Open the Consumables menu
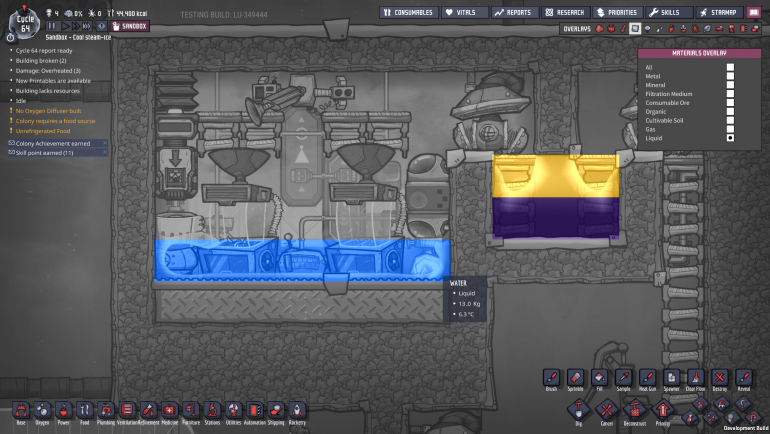This screenshot has width=770, height=434. [409, 12]
